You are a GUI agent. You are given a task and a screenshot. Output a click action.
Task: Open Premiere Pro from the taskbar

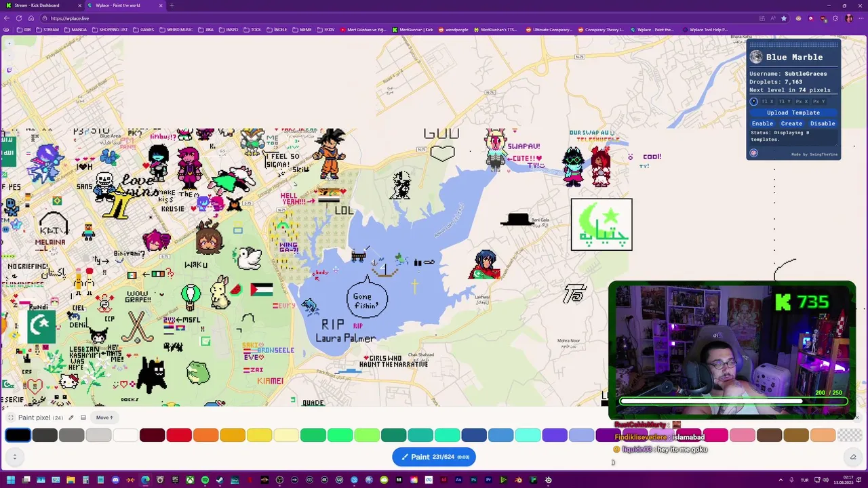click(x=488, y=480)
